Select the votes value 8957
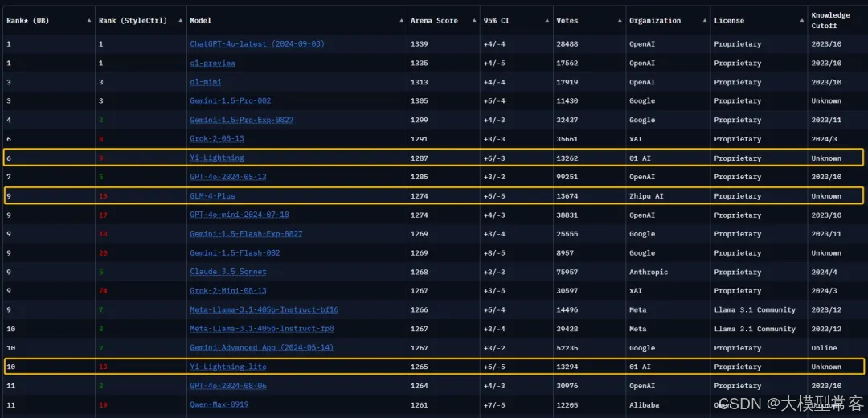 [x=565, y=253]
